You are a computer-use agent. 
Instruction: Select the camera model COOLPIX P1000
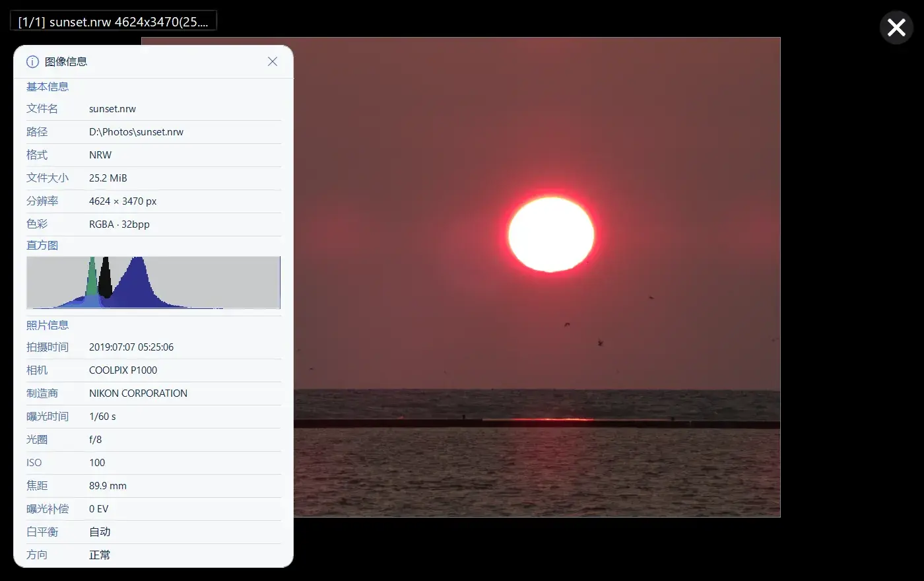tap(123, 370)
